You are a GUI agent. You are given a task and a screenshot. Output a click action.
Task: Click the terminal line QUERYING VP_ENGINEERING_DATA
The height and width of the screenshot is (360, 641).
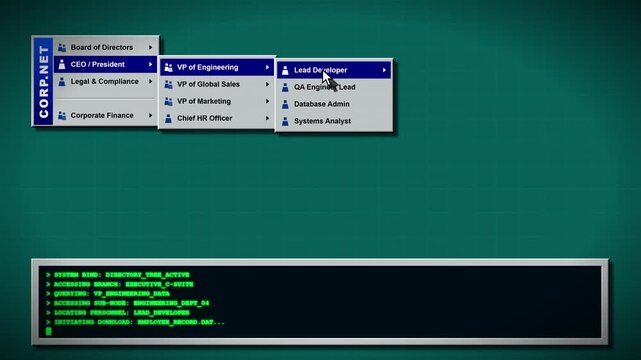point(108,294)
